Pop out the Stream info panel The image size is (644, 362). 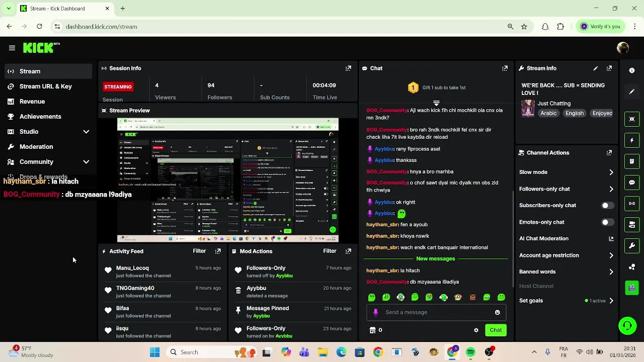pyautogui.click(x=609, y=68)
